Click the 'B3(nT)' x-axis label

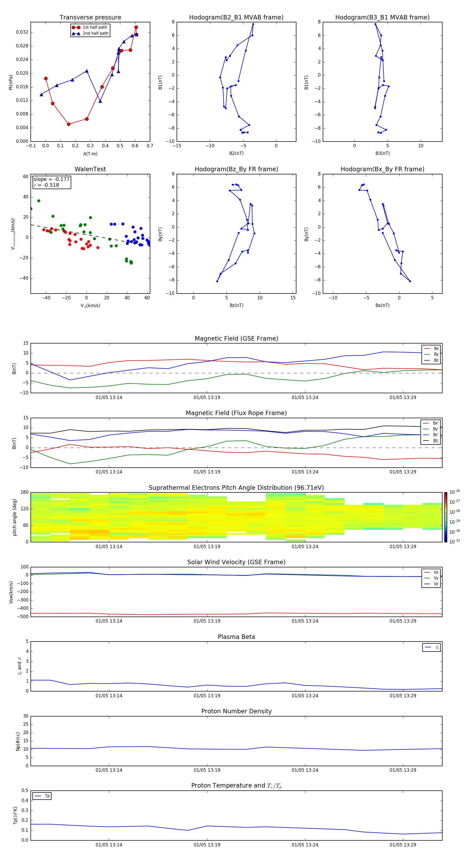382,153
